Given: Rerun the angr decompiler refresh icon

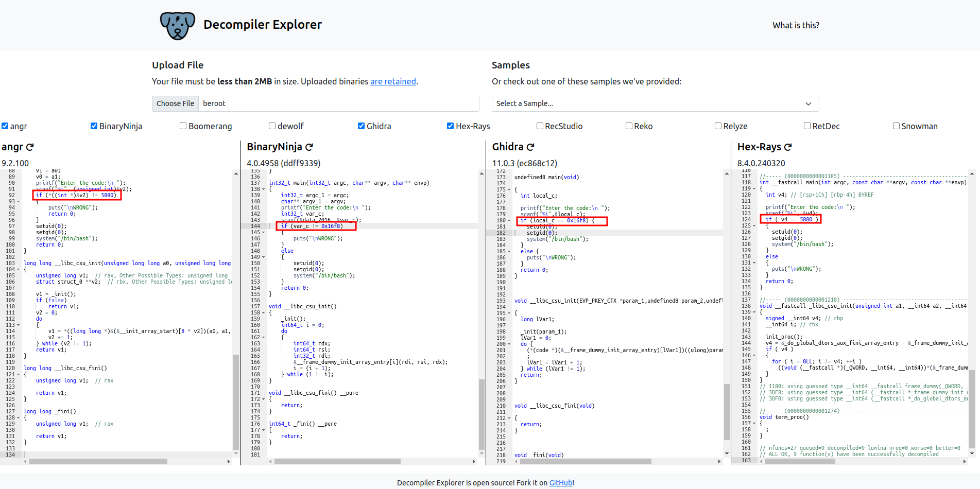Looking at the screenshot, I should point(30,147).
